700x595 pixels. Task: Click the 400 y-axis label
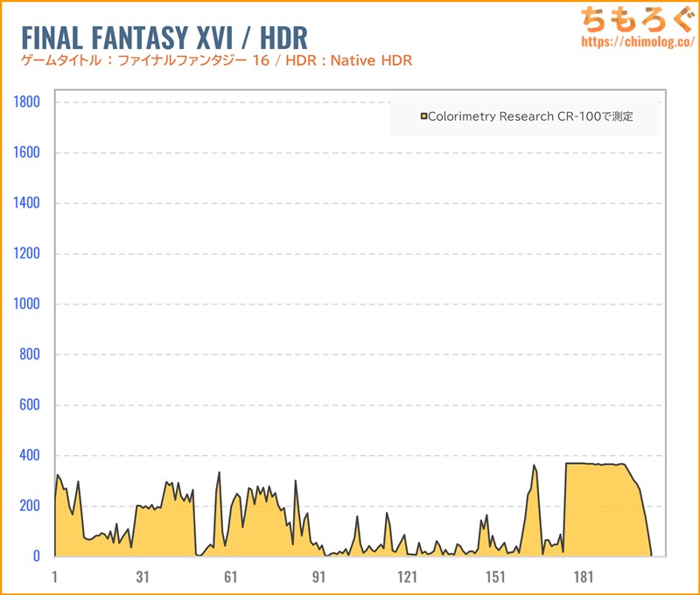pyautogui.click(x=30, y=456)
